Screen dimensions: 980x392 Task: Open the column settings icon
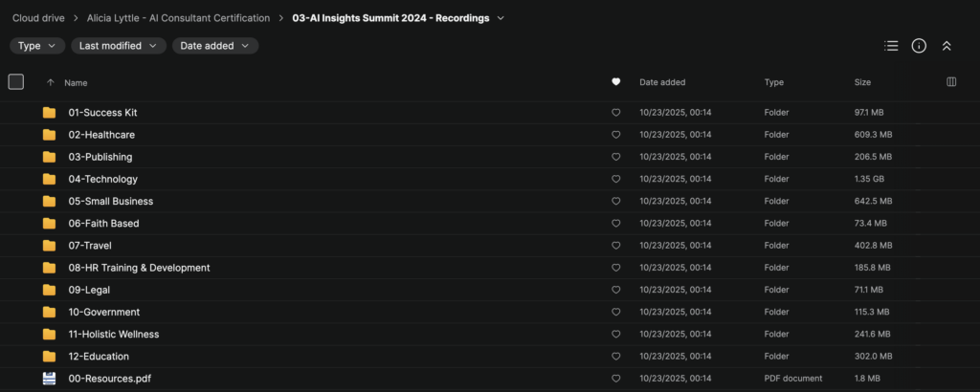951,82
